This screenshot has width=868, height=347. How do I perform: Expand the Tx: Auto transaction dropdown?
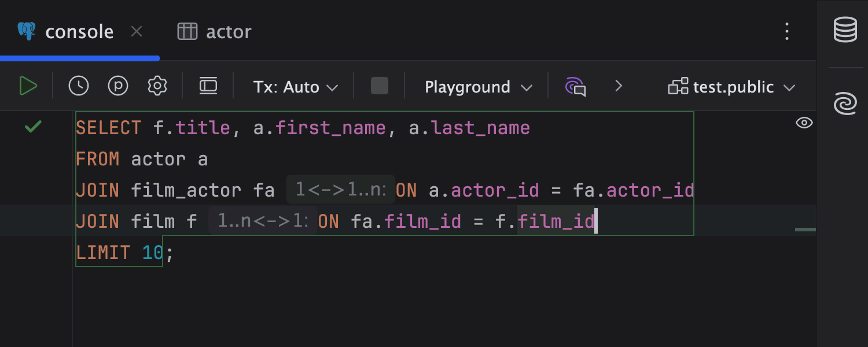coord(295,87)
